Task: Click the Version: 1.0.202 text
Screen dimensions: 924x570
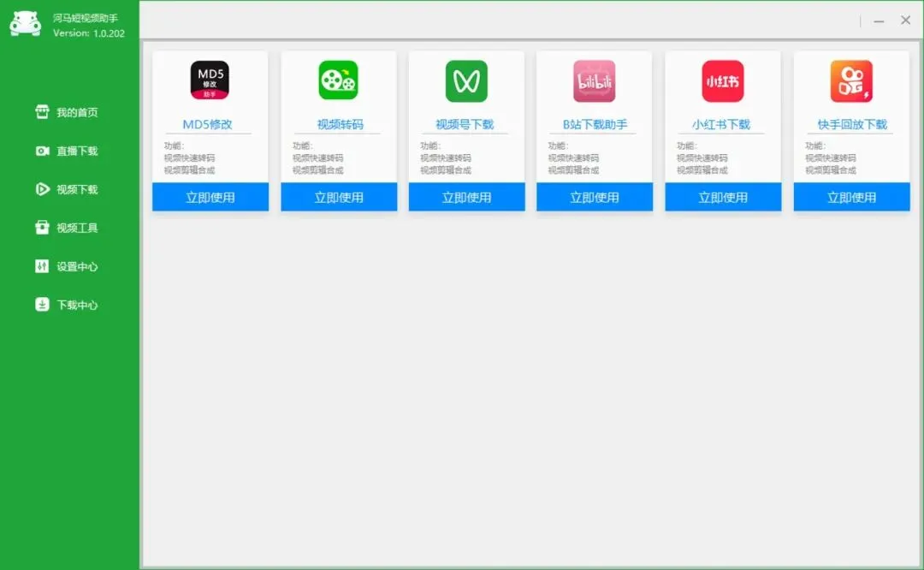Action: 89,33
